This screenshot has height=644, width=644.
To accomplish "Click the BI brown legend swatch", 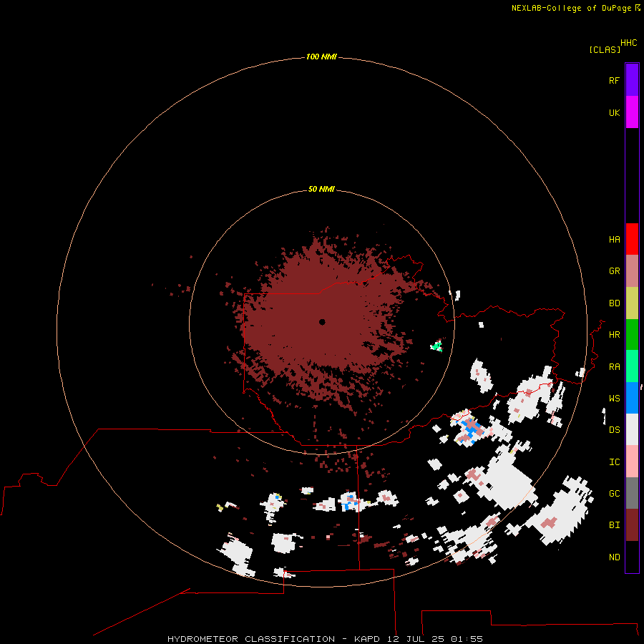I will (632, 525).
